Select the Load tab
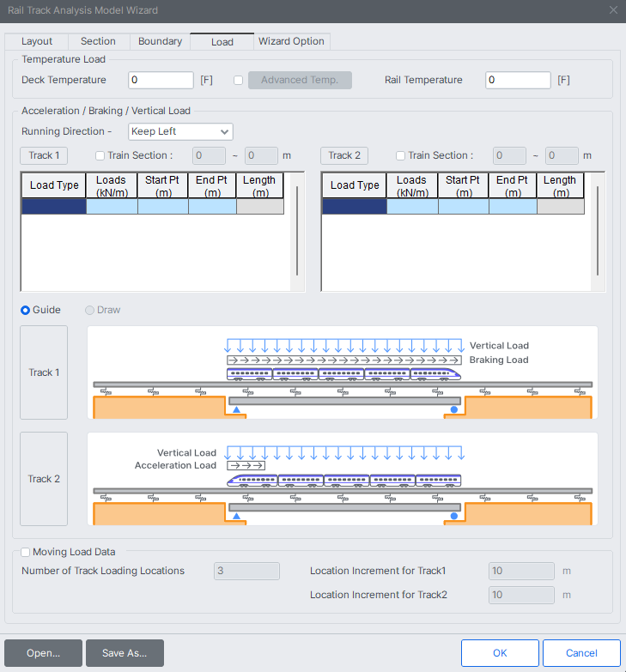626x672 pixels. point(222,41)
